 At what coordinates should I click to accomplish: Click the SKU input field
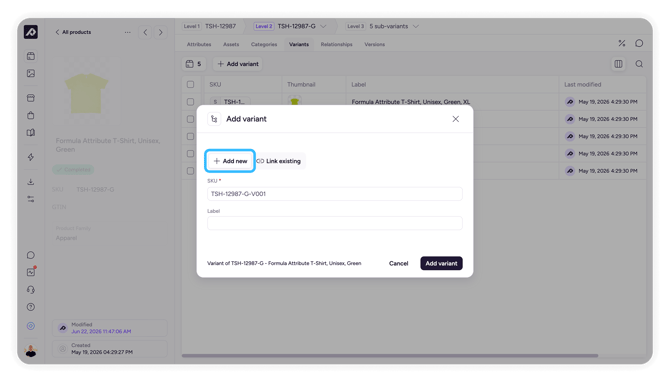point(335,194)
